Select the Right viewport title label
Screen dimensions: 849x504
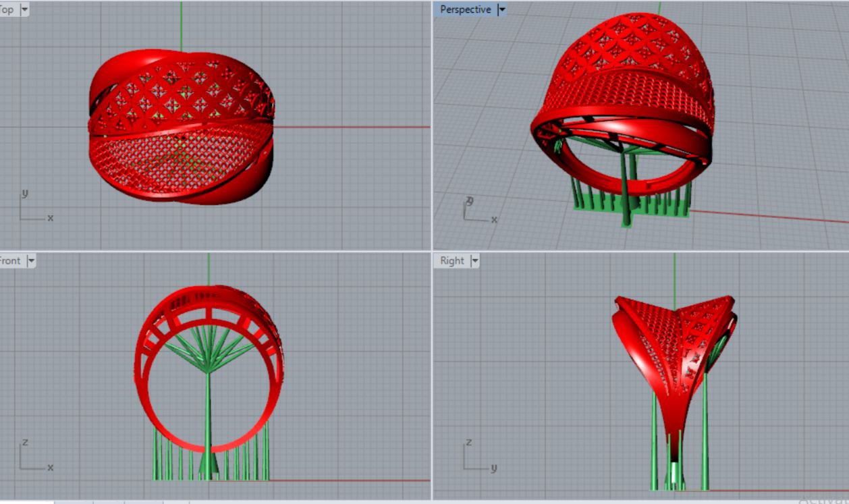pyautogui.click(x=451, y=260)
